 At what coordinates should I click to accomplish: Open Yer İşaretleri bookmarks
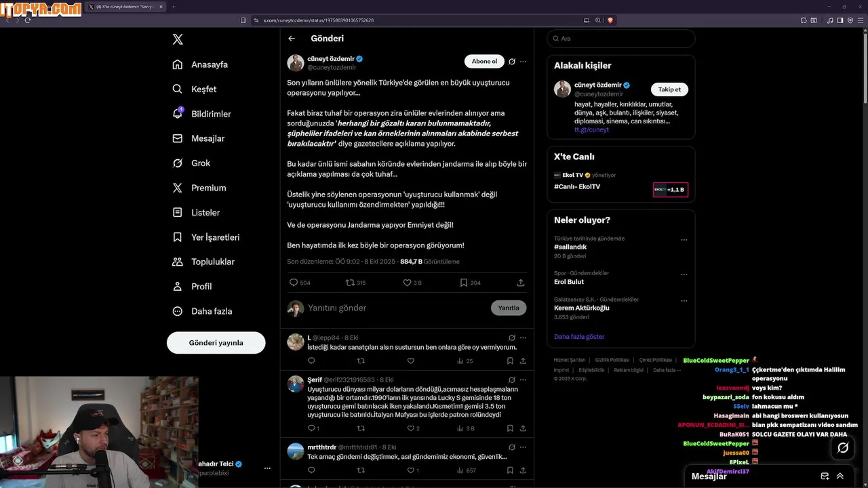[x=205, y=237]
